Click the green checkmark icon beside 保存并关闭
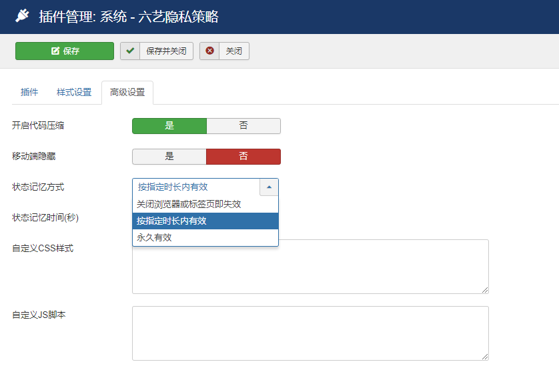The image size is (559, 392). [130, 51]
